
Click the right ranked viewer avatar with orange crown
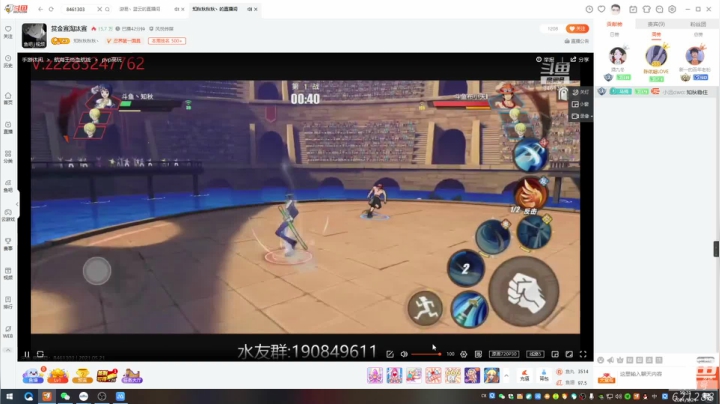click(x=695, y=56)
